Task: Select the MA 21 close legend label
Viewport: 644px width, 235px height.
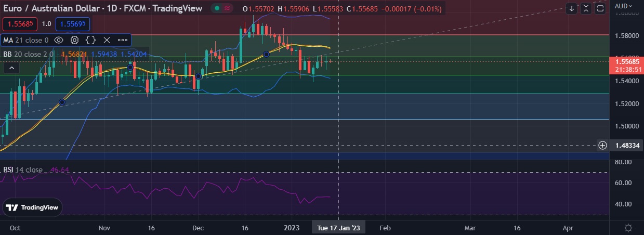Action: 26,40
